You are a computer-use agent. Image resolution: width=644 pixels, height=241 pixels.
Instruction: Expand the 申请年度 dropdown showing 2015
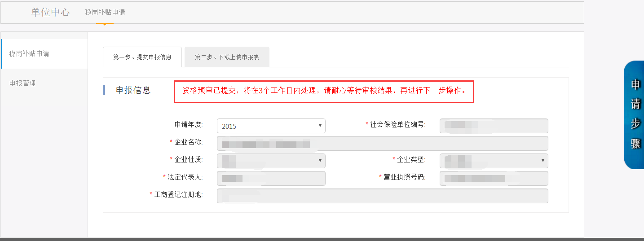point(271,126)
